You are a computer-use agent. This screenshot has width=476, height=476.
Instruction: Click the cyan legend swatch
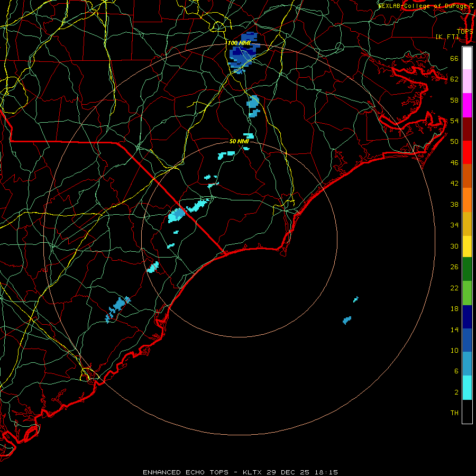[467, 388]
